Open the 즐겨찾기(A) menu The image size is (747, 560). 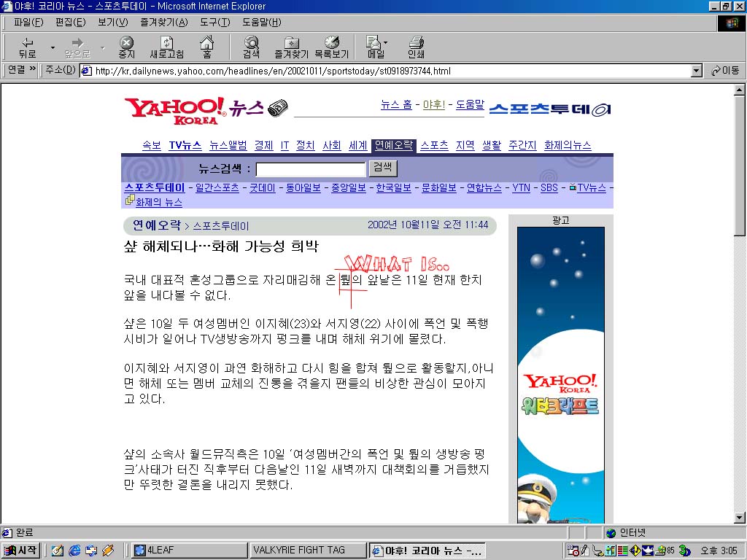[x=164, y=23]
